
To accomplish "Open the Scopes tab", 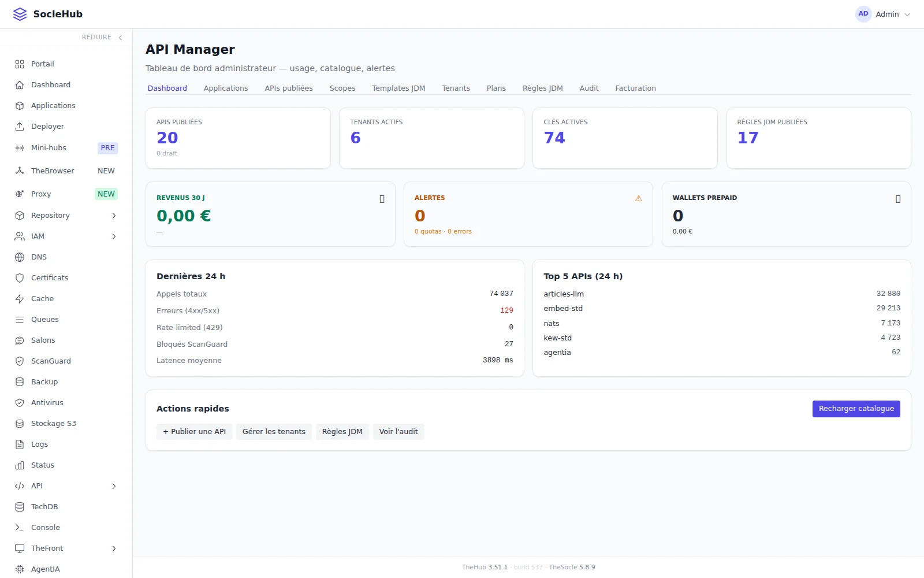I will tap(342, 88).
